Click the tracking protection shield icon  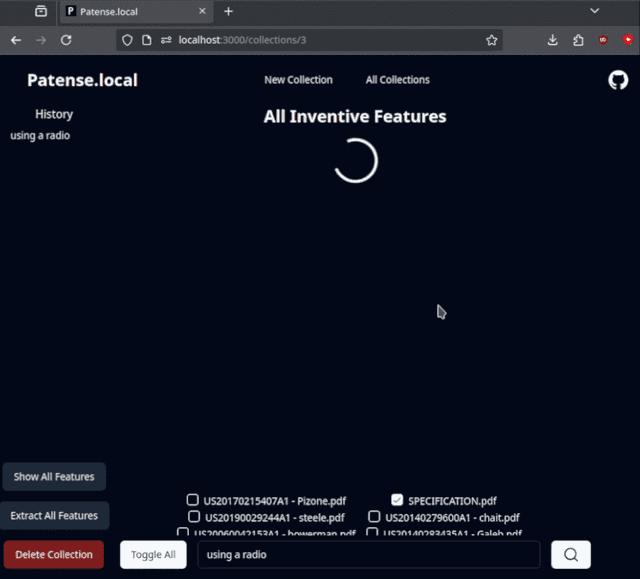click(127, 40)
